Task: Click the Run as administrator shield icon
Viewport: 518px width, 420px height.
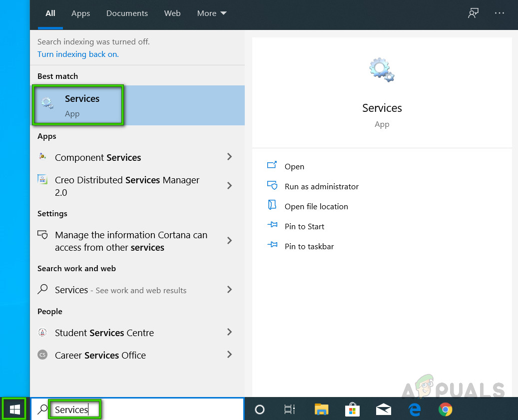Action: tap(272, 185)
